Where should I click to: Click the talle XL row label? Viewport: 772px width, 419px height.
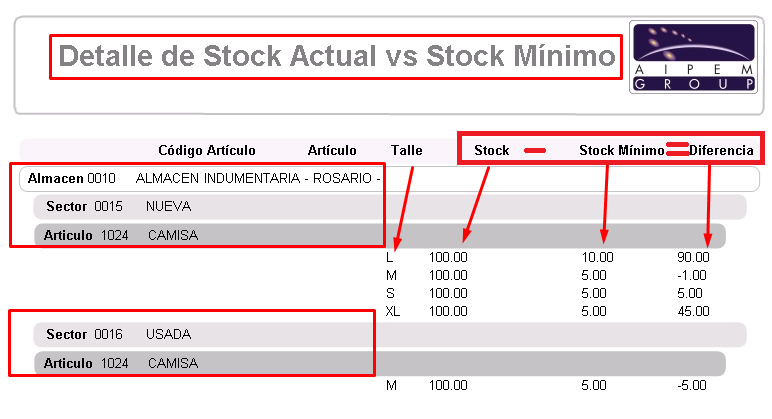pos(392,311)
